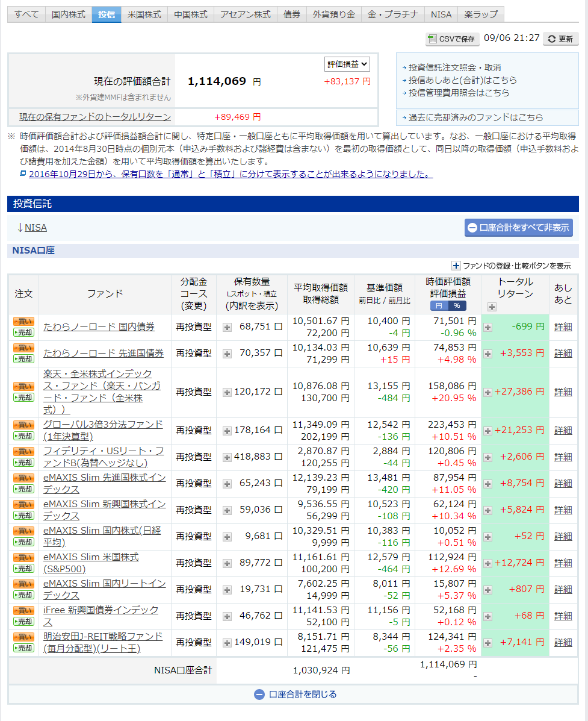This screenshot has height=721, width=588.
Task: Open 投信あしあと(合計)はこちら link
Action: point(462,80)
